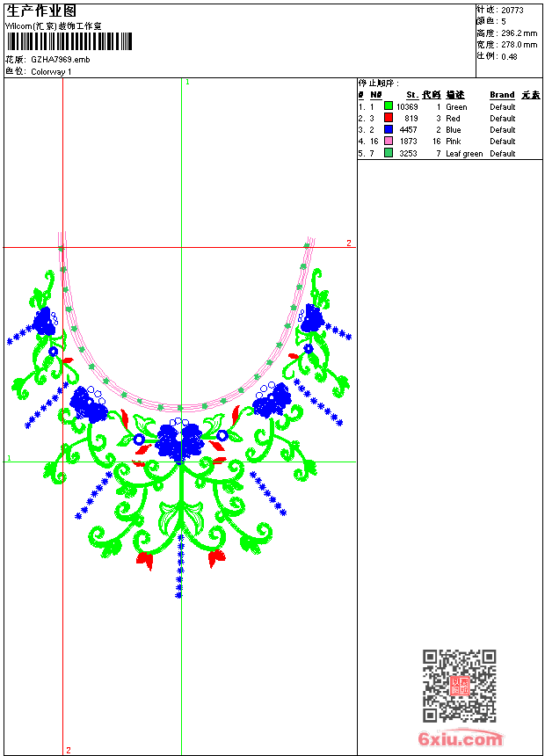Click the barcode under the studio name
The height and width of the screenshot is (756, 545).
coord(69,41)
